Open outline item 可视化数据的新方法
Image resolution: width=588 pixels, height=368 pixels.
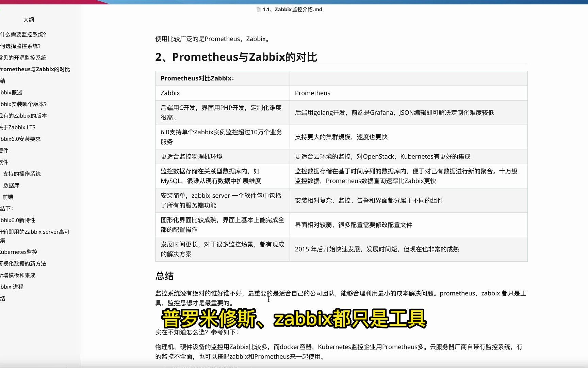point(23,263)
